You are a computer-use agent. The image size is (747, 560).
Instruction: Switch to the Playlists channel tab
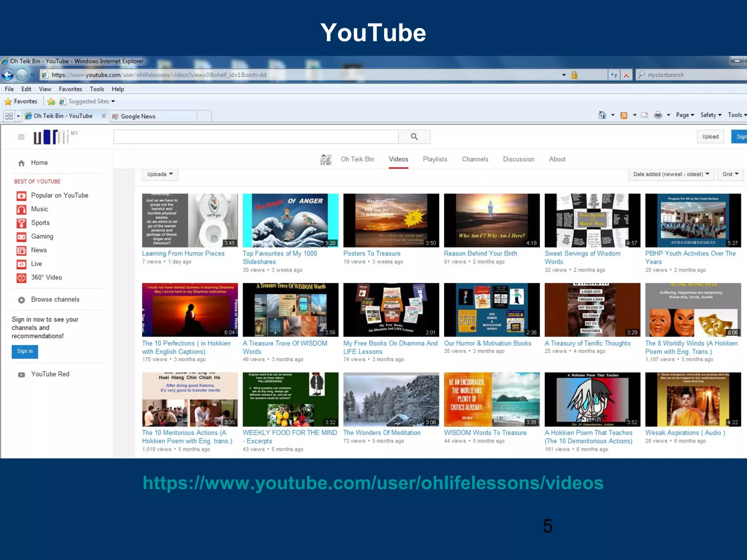point(435,159)
